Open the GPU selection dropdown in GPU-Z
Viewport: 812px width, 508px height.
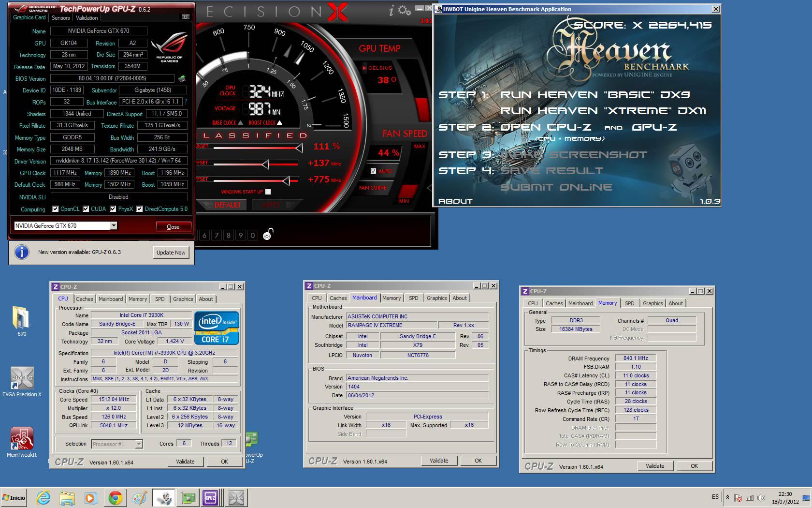coord(113,226)
